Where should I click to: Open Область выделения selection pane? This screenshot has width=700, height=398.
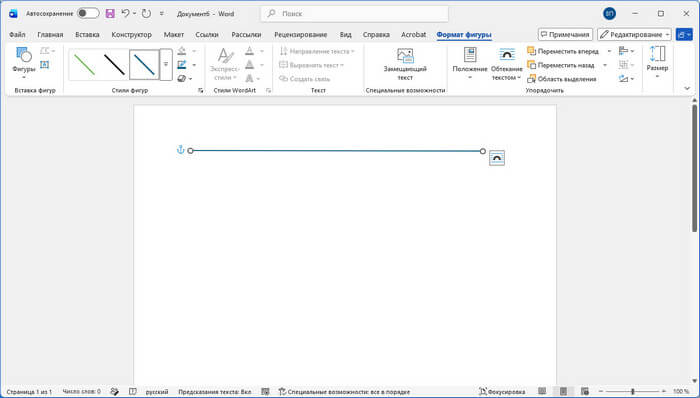pyautogui.click(x=562, y=79)
